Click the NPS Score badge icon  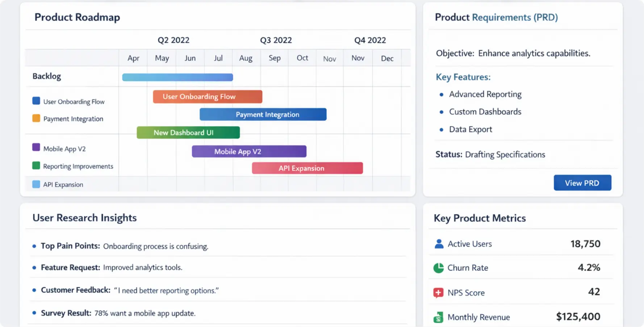tap(439, 292)
